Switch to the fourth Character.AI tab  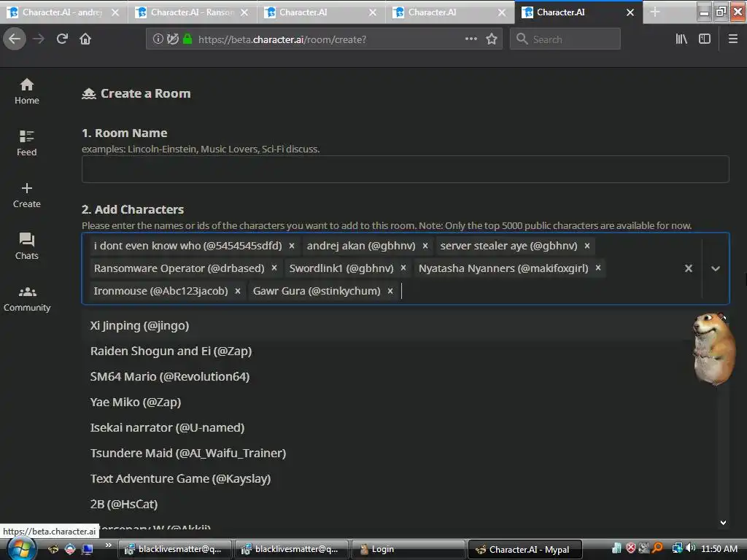tap(449, 12)
